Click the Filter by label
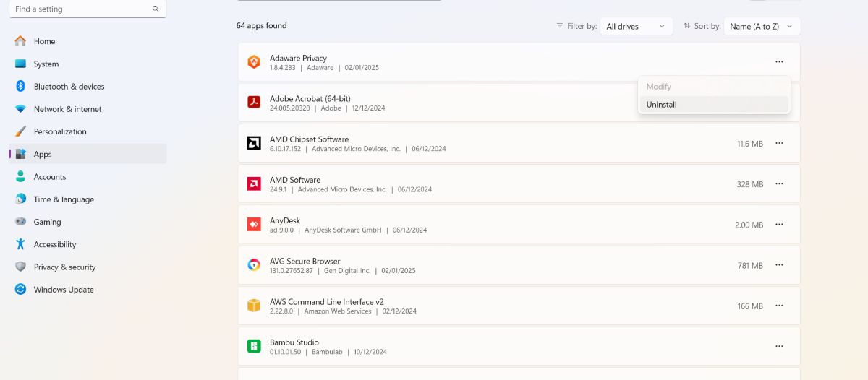The width and height of the screenshot is (868, 380). (x=582, y=26)
